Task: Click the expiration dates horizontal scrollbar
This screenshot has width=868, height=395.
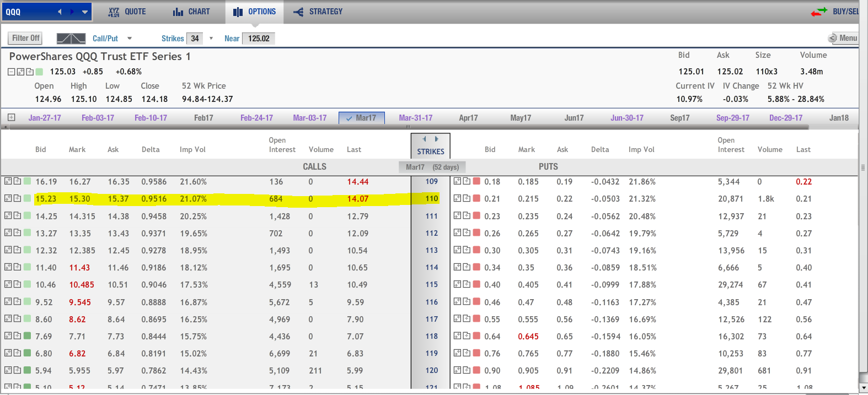Action: 410,127
